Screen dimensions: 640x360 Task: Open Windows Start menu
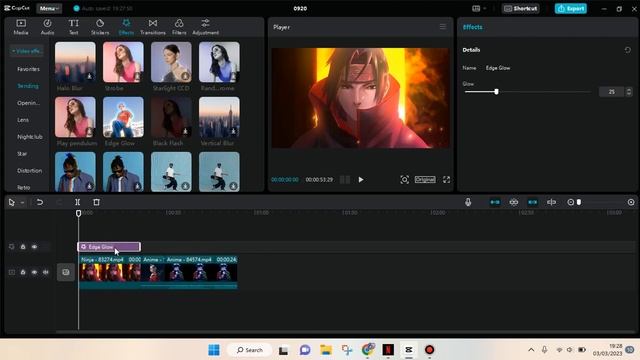coord(213,350)
